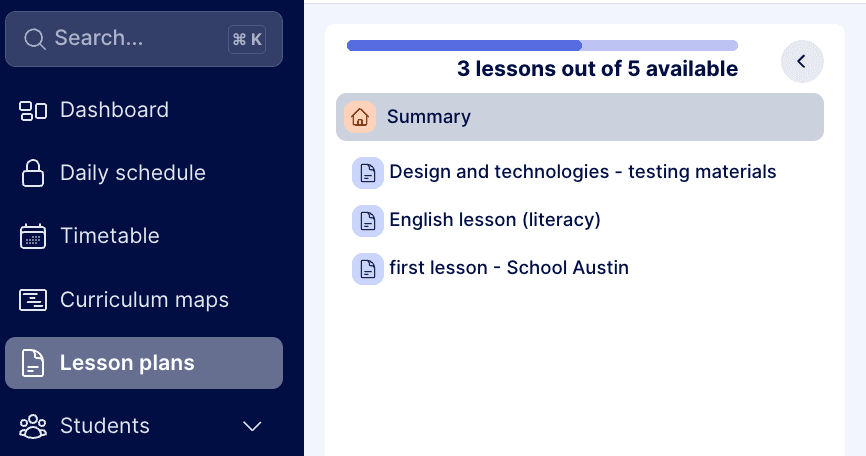Click the Design and technologies document icon
This screenshot has height=456, width=866.
click(368, 172)
